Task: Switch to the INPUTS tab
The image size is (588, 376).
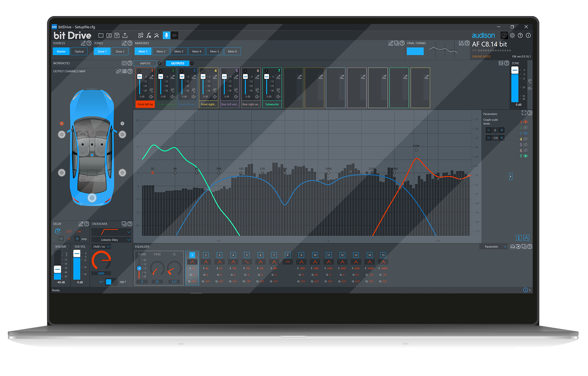Action: (145, 63)
